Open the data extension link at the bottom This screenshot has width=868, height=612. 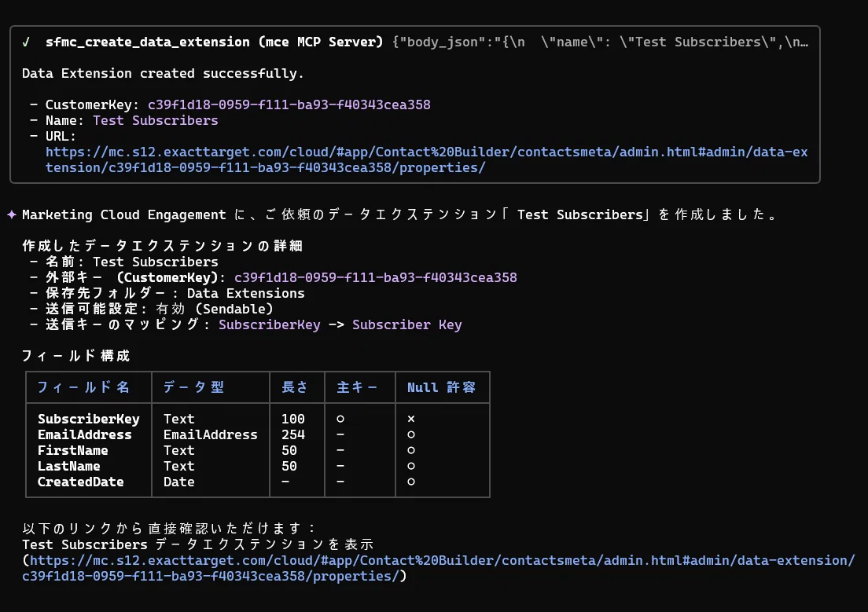(439, 568)
